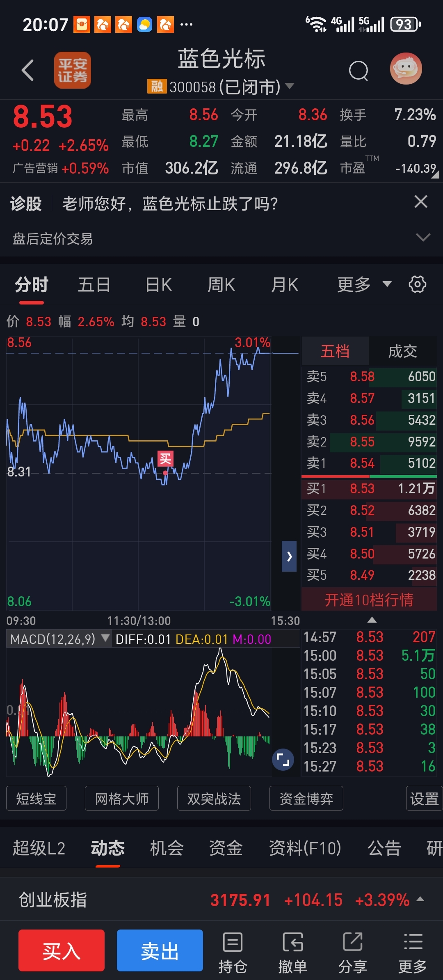Go back using the left arrow
443x980 pixels.
27,70
